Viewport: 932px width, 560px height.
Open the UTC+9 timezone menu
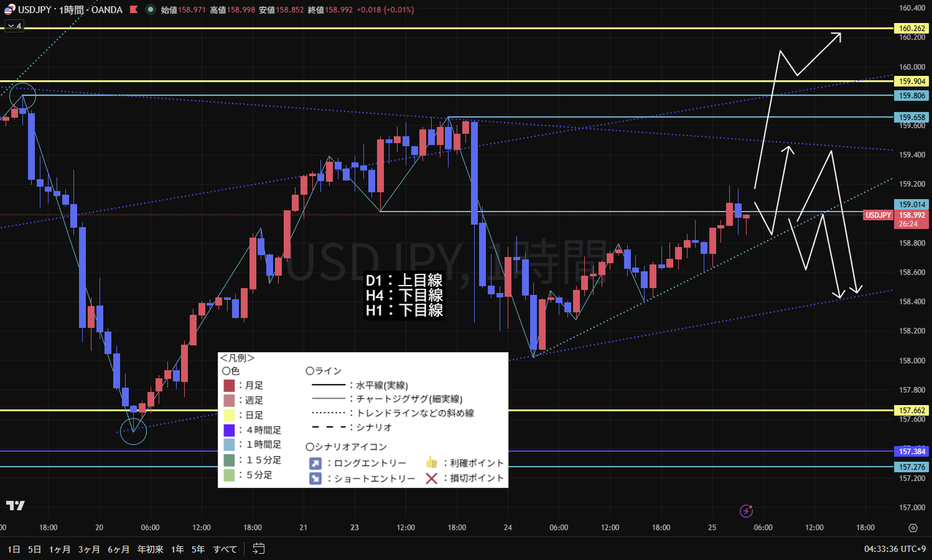coord(894,549)
